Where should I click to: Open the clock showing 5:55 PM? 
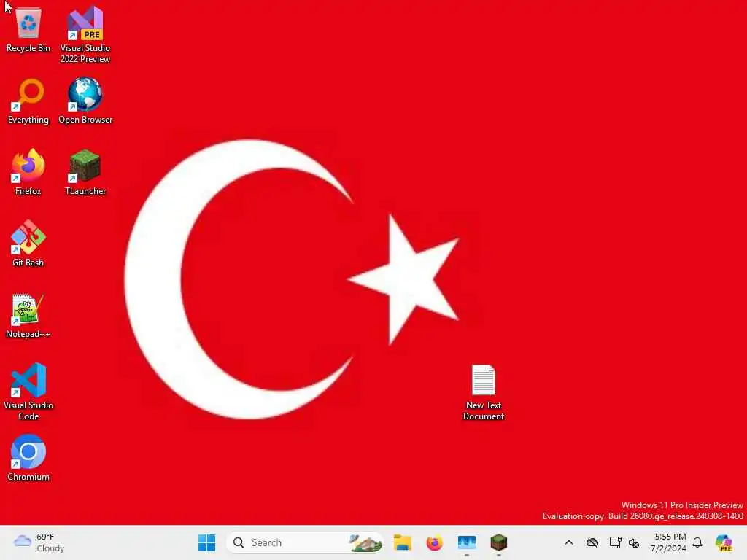point(669,542)
